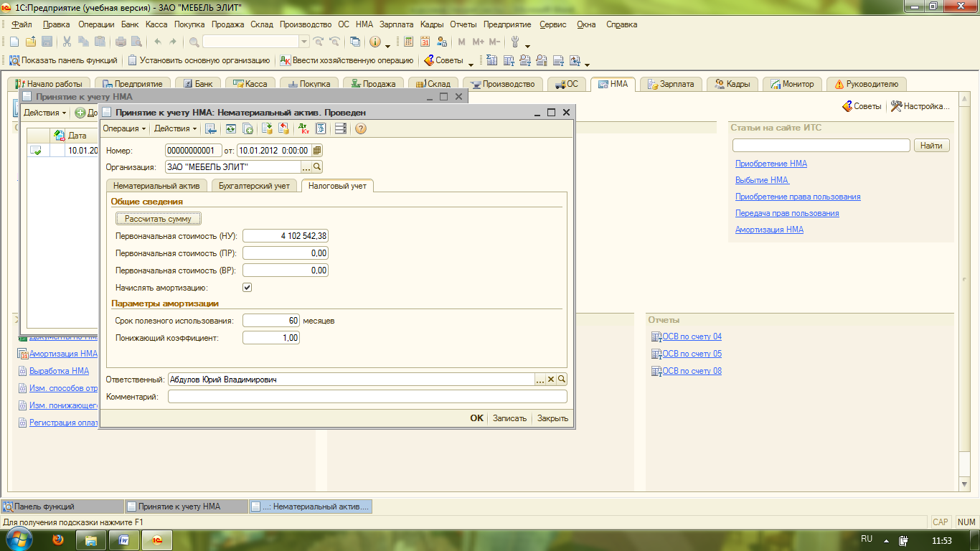Click the ellipsis selector for Организация
The width and height of the screenshot is (980, 551).
pos(306,166)
